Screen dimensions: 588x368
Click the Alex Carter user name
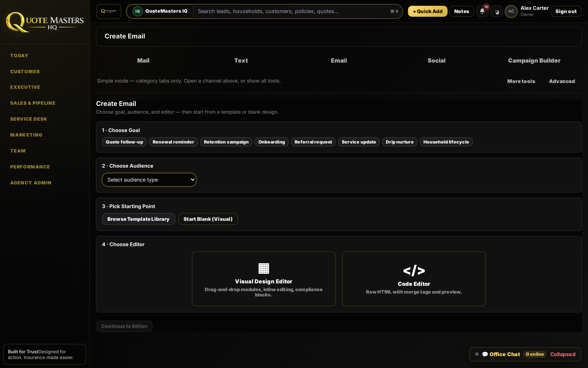534,8
